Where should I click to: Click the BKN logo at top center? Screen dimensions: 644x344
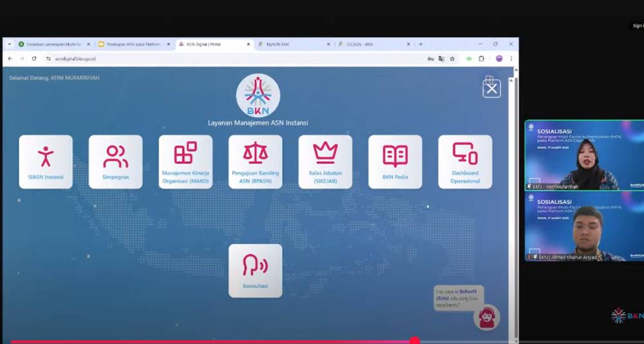pyautogui.click(x=258, y=96)
